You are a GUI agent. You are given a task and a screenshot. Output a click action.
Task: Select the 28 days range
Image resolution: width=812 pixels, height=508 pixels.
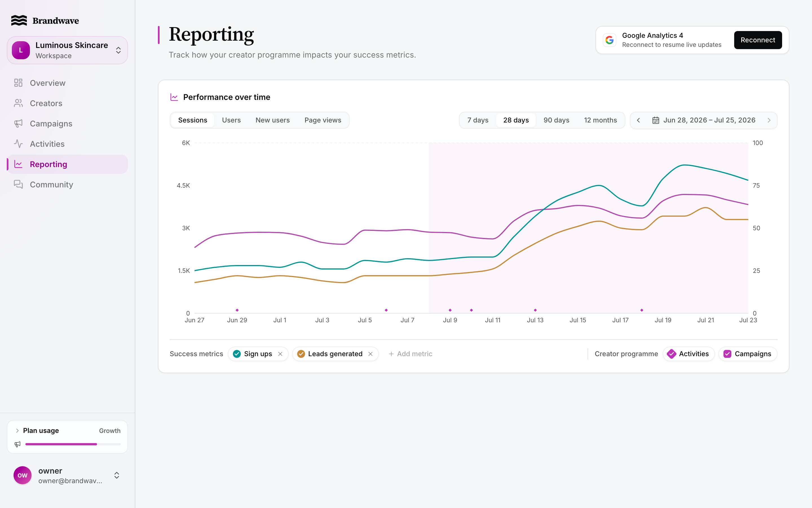pos(516,120)
